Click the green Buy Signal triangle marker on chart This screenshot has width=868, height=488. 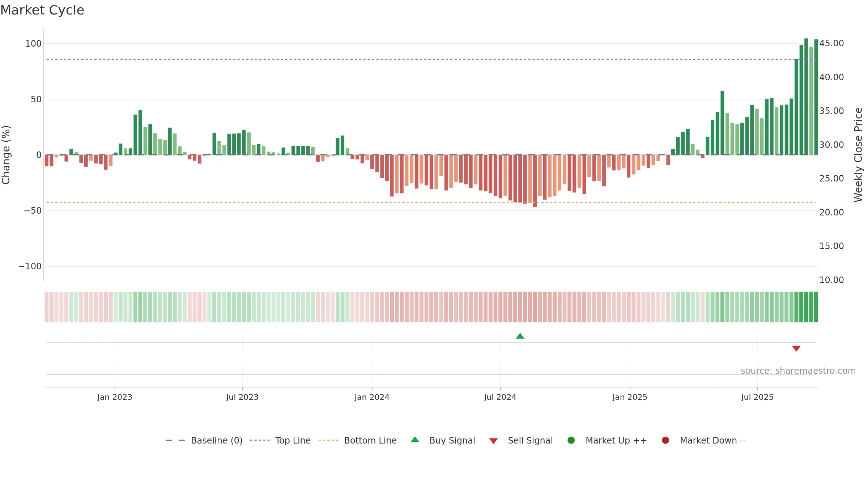click(520, 336)
